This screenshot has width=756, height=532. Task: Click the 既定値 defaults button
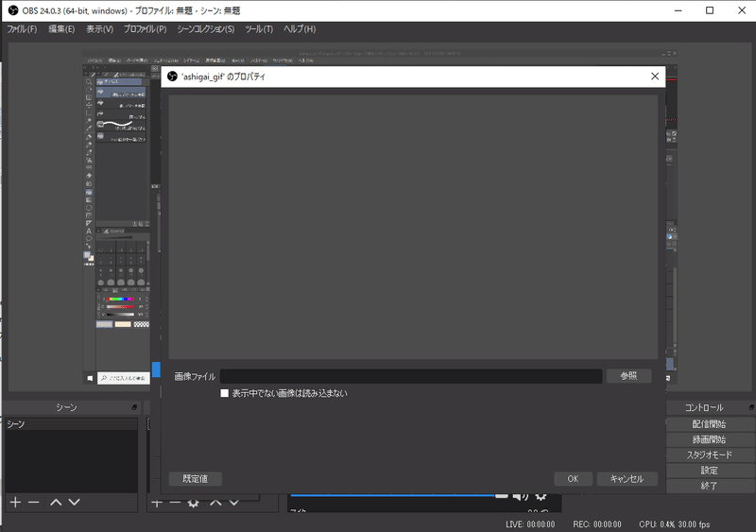click(x=195, y=478)
